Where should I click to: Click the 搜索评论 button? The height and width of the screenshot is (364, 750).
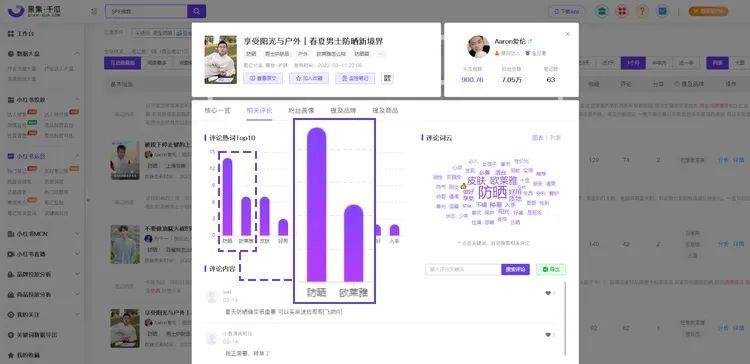click(516, 269)
